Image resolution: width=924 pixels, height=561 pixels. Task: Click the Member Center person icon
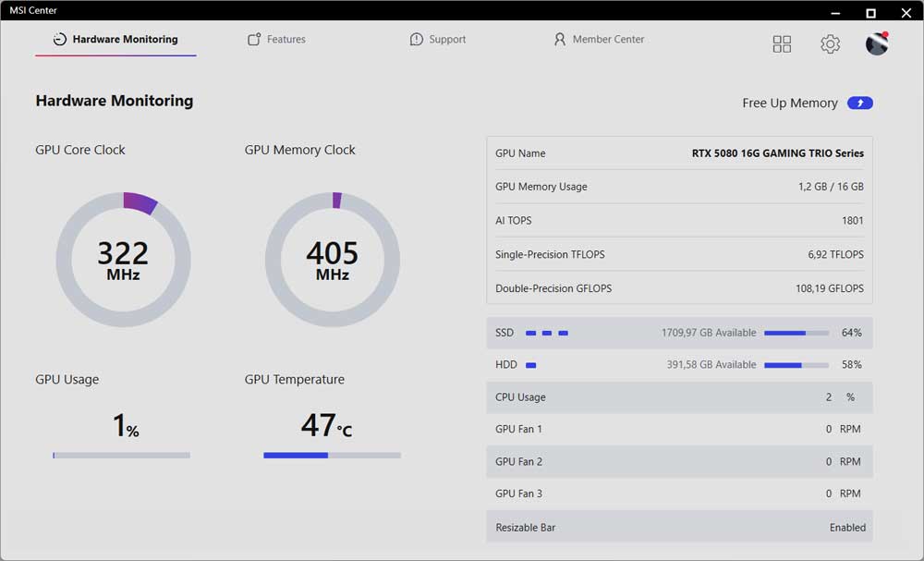(x=559, y=40)
